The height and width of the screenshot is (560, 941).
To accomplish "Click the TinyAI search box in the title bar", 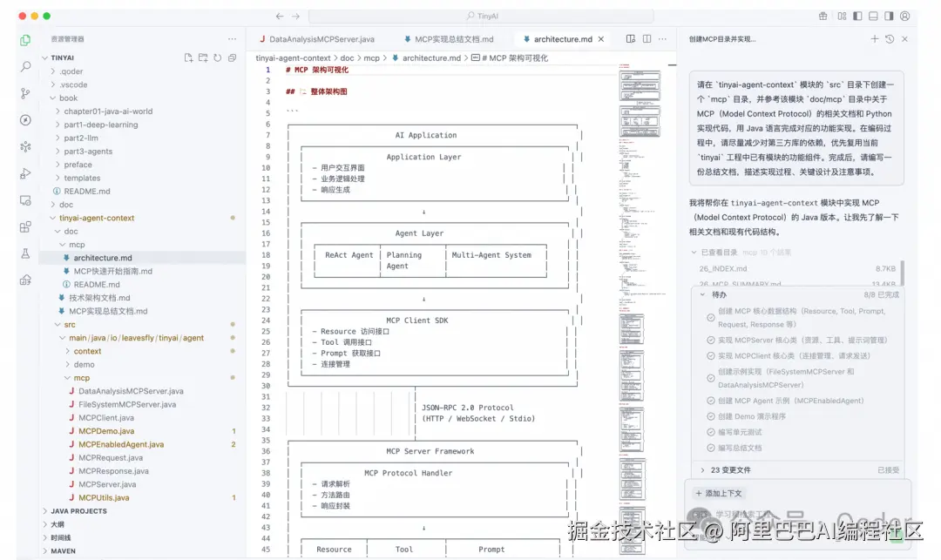I will click(481, 17).
